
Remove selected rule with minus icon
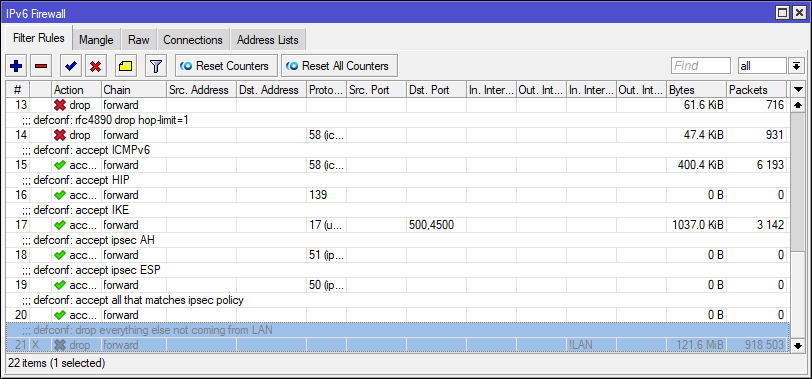click(41, 66)
